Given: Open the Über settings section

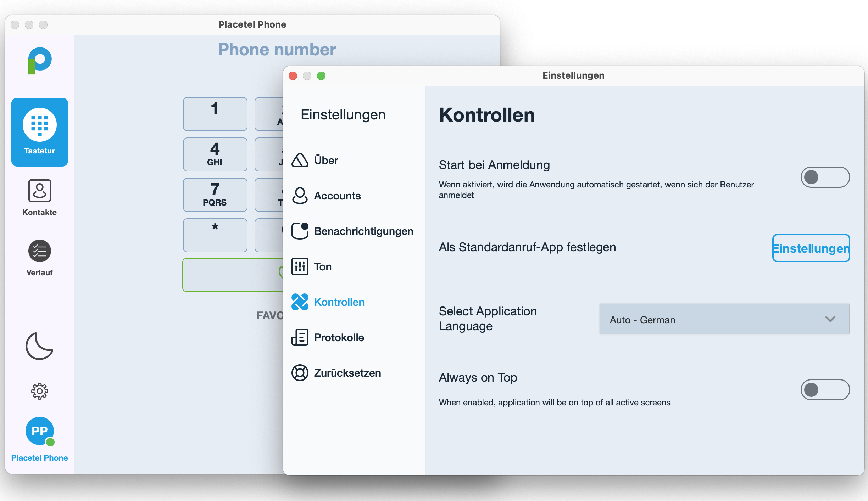Looking at the screenshot, I should [325, 160].
